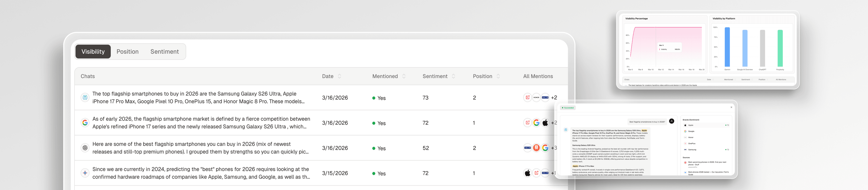Click the Xiaomi logo in third row mentions
This screenshot has width=868, height=190.
tap(536, 148)
